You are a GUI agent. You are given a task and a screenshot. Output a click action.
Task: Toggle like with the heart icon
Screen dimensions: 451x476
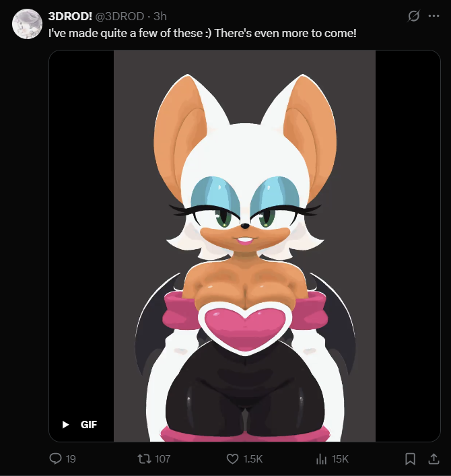click(x=233, y=458)
